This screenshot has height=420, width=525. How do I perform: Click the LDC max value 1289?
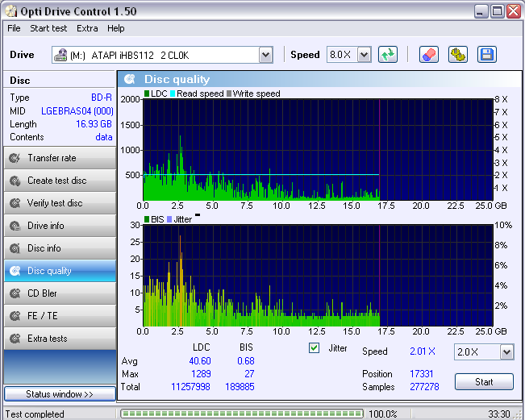pyautogui.click(x=201, y=374)
